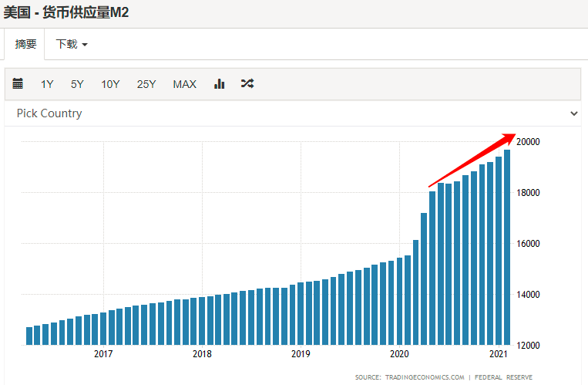Open the calendar date range picker

click(18, 84)
